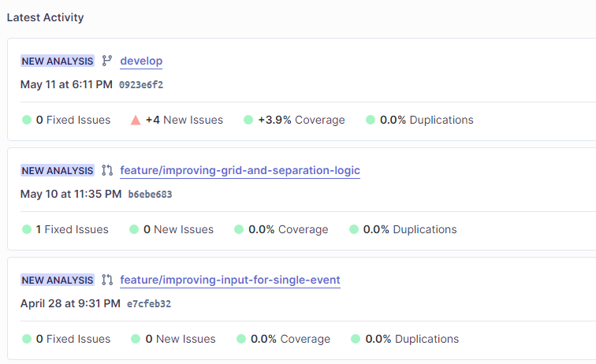Click 0 New Issues on the April 28 card

tap(181, 339)
